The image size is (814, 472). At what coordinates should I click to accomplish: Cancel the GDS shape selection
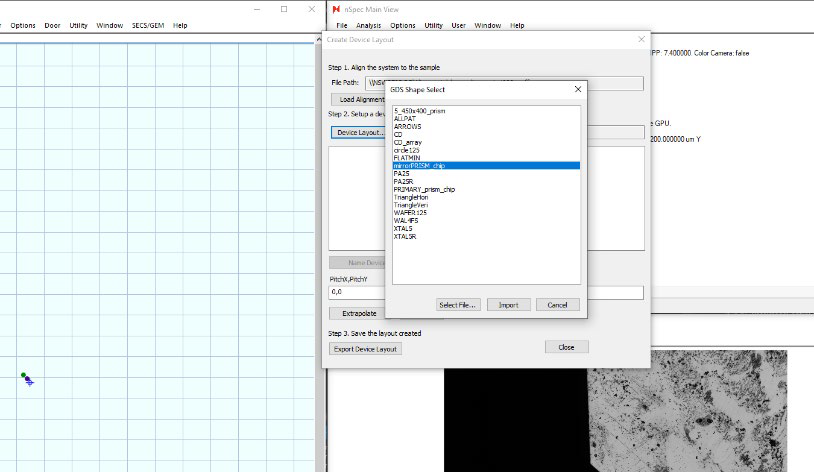click(557, 304)
